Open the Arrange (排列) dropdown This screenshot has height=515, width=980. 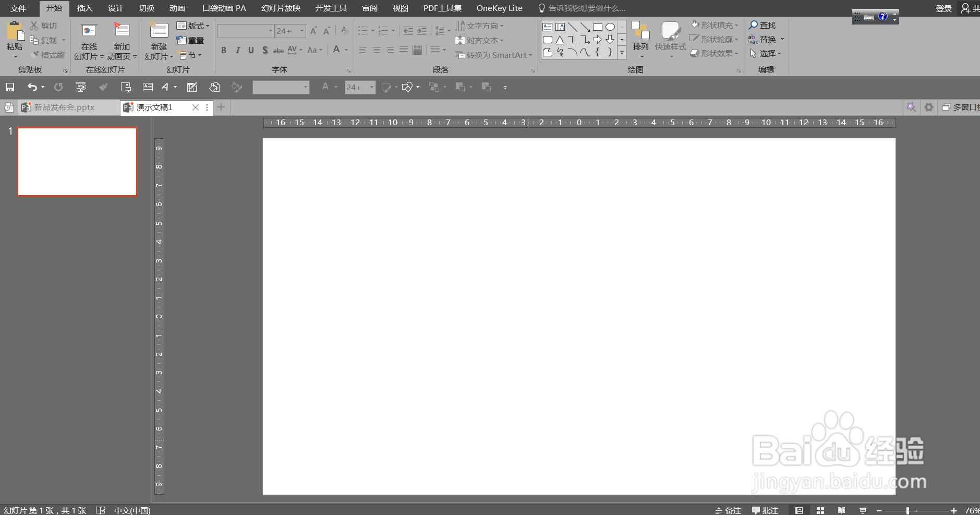pos(641,40)
